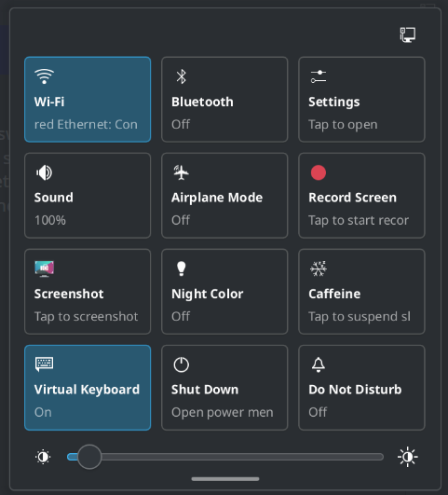Click the Wi-Fi signal icon
This screenshot has height=495, width=448.
(44, 76)
